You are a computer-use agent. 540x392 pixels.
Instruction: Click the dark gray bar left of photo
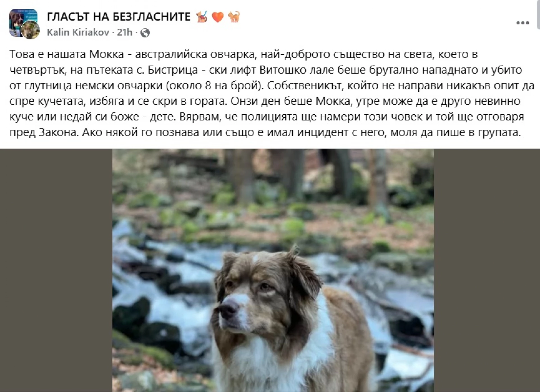click(56, 270)
